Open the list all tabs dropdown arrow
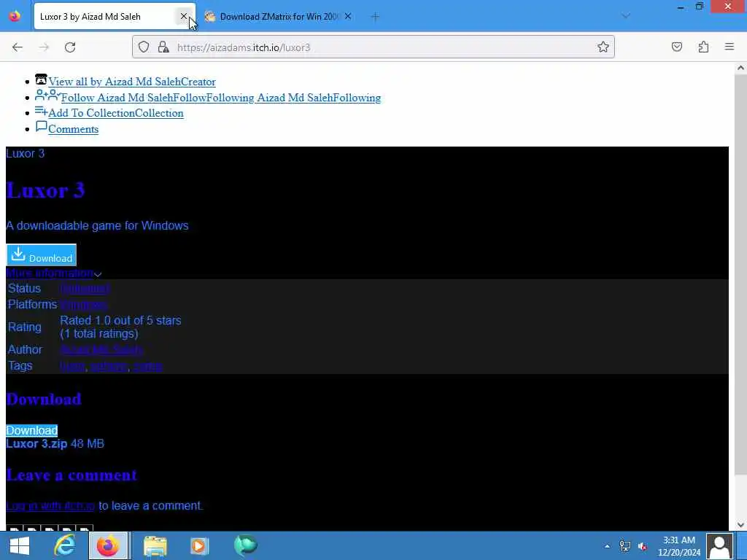 click(626, 16)
